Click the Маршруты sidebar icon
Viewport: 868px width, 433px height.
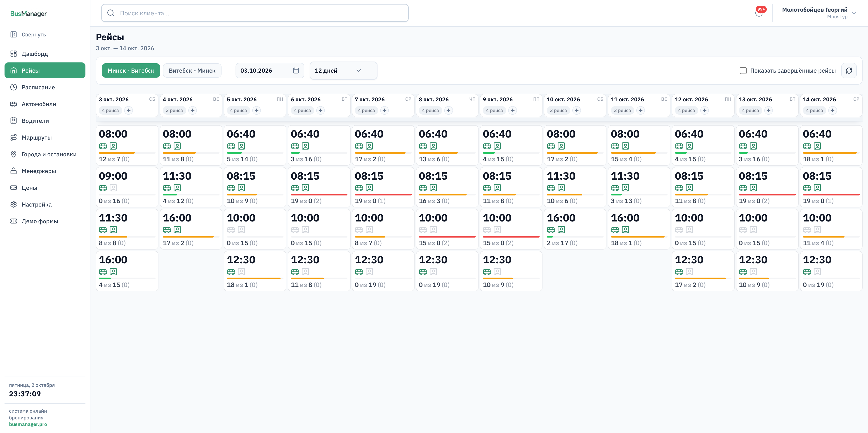click(14, 137)
